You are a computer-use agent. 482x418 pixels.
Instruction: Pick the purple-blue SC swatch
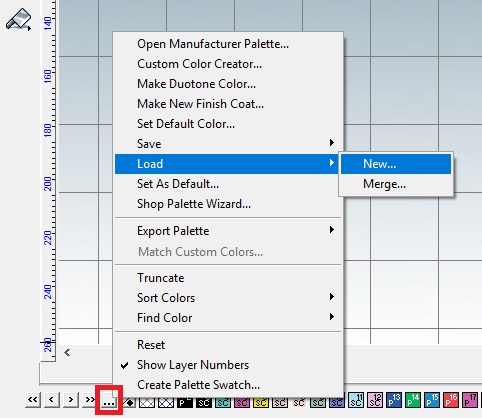337,403
